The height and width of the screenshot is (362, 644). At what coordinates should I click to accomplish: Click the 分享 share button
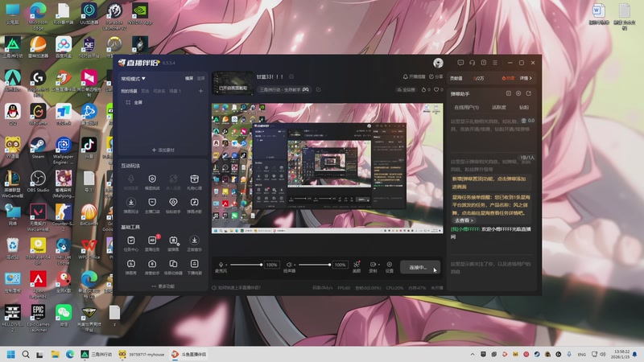coord(436,76)
